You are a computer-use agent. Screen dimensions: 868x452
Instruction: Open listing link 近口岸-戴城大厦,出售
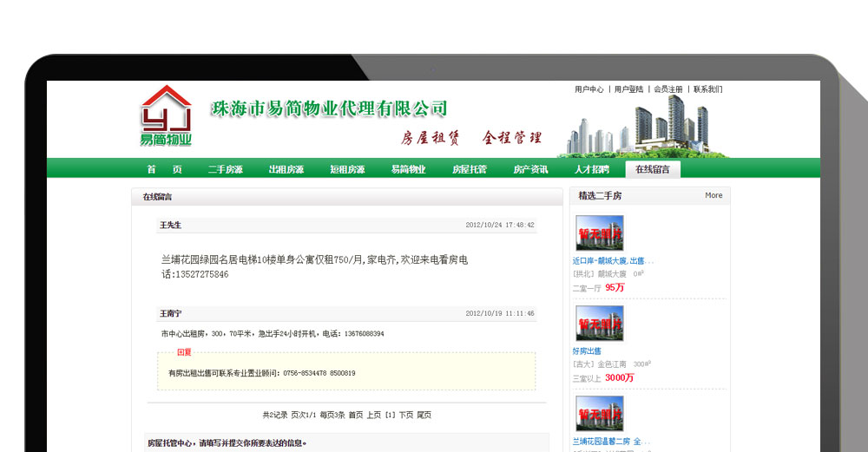[x=613, y=260]
